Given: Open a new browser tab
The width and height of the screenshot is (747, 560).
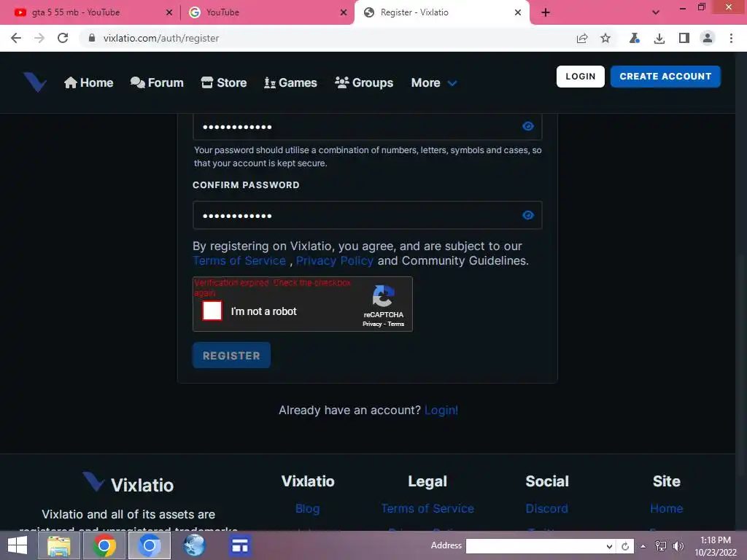Looking at the screenshot, I should tap(546, 12).
